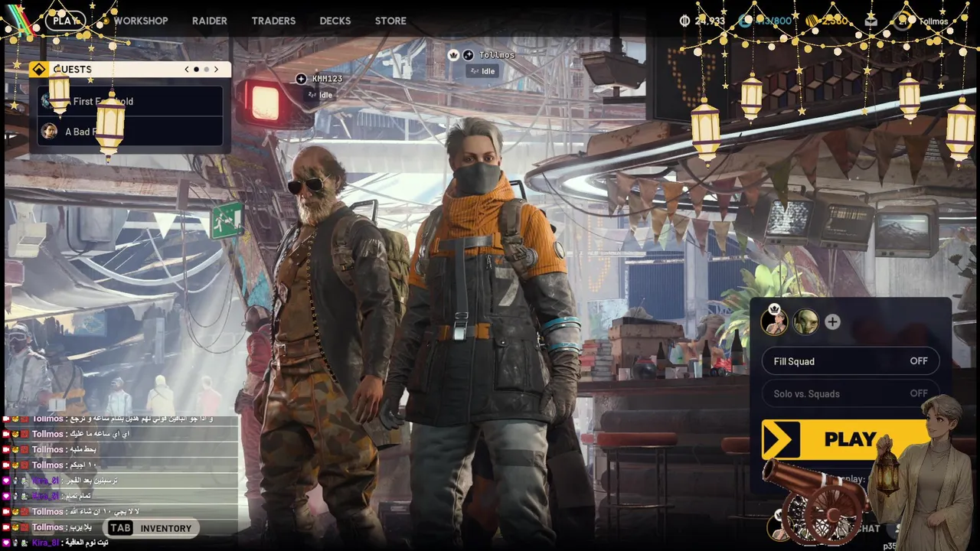Click the arrow icon on the PLAY button
Screen dimensions: 980x551
tap(780, 439)
